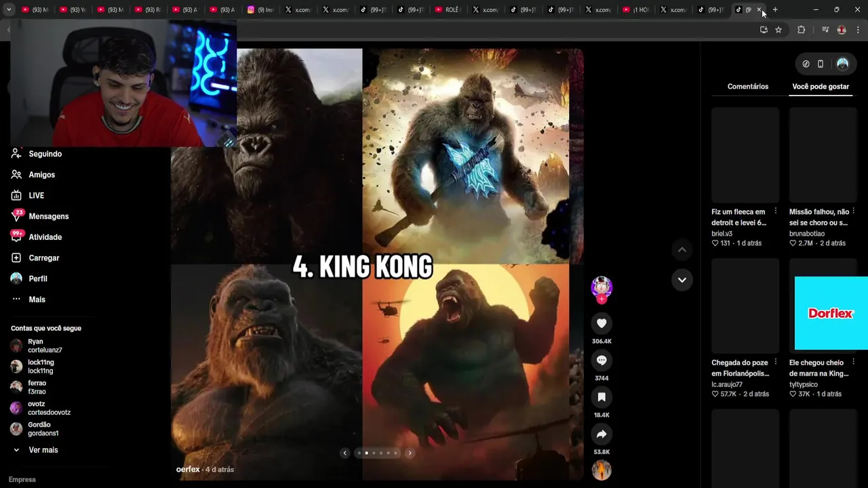Open the Chegada do poze video thumbnail
This screenshot has width=868, height=488.
745,306
